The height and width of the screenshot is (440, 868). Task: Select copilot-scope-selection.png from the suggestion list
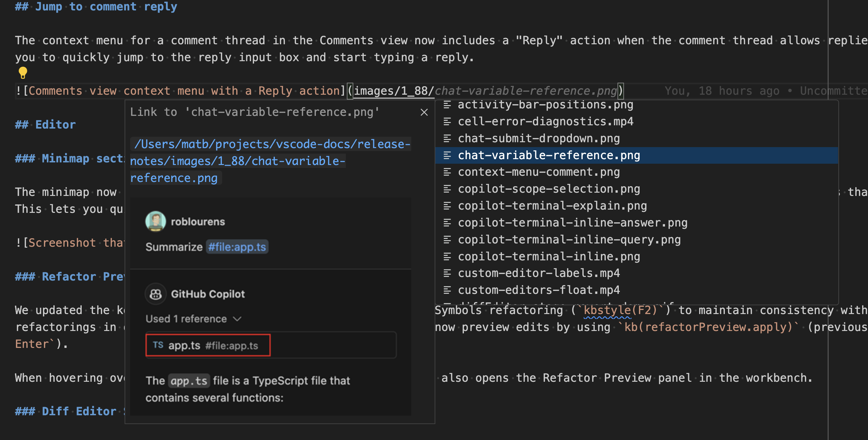coord(549,189)
